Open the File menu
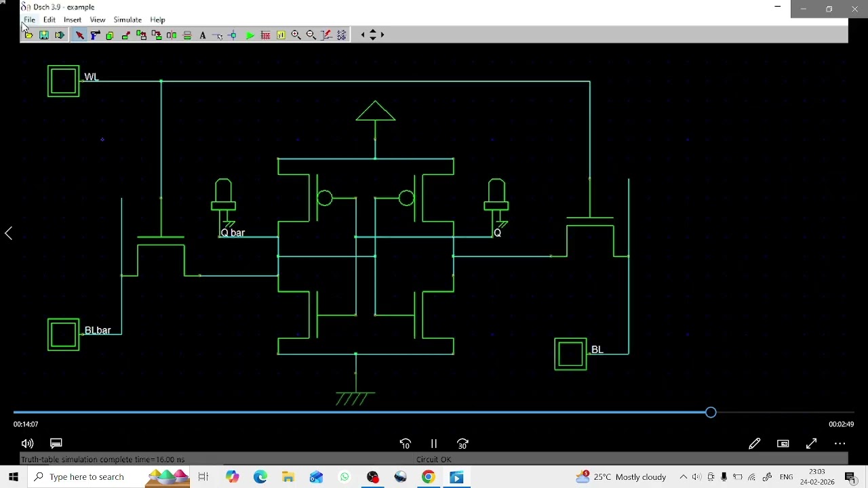 click(x=30, y=20)
